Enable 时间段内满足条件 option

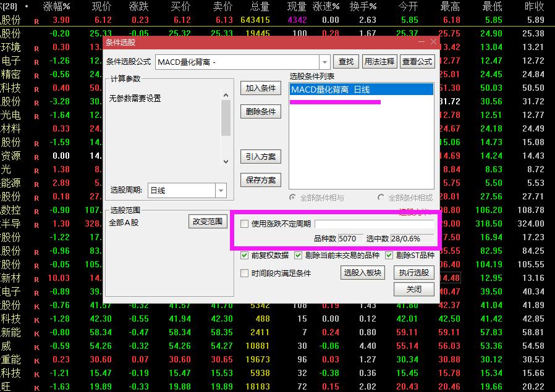245,273
